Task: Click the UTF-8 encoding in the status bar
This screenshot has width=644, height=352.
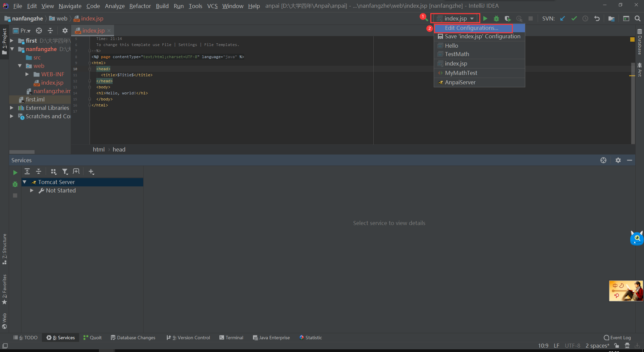Action: pyautogui.click(x=572, y=346)
